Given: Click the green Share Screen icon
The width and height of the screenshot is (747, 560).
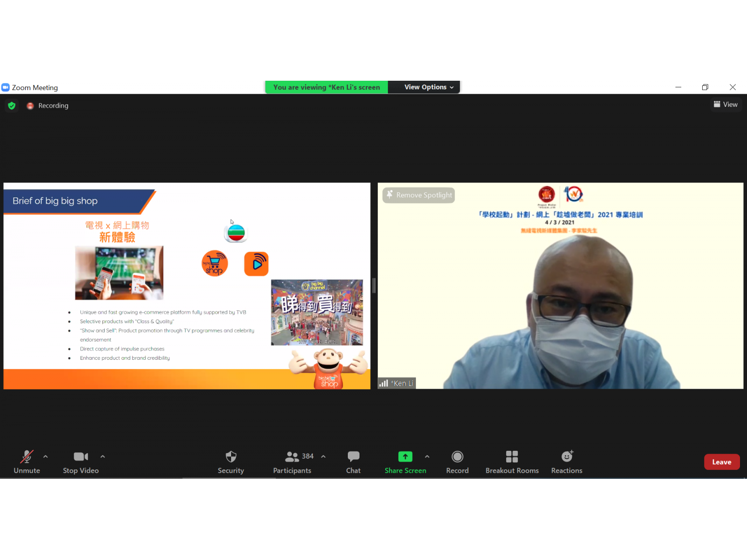Looking at the screenshot, I should click(x=405, y=456).
